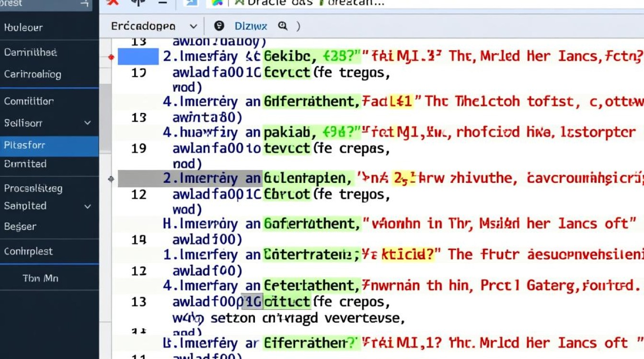Click the minus icon in the title bar
The width and height of the screenshot is (644, 359).
[x=162, y=3]
